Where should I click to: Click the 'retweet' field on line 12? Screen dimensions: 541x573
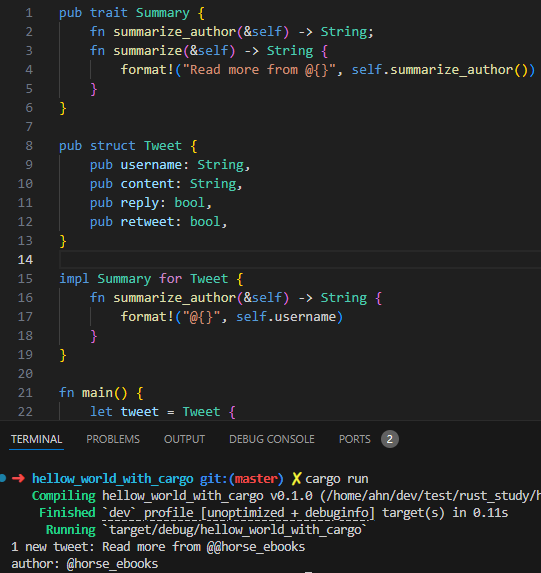tap(148, 222)
